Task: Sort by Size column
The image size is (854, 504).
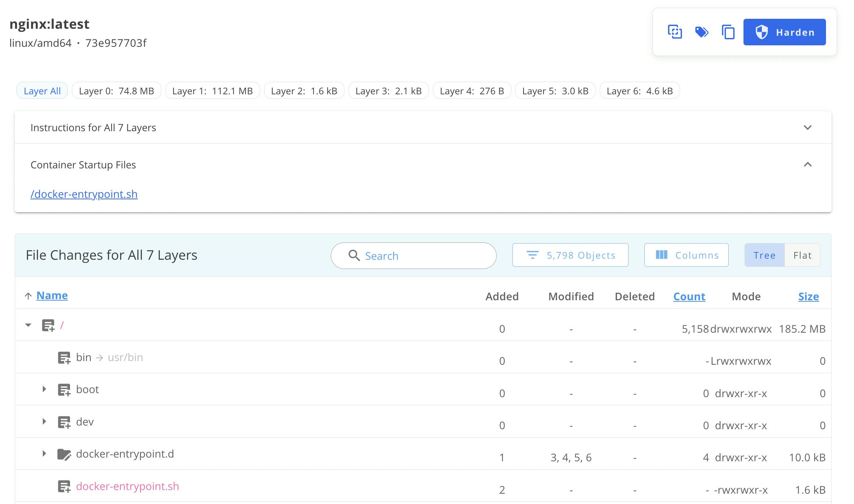Action: [x=809, y=296]
